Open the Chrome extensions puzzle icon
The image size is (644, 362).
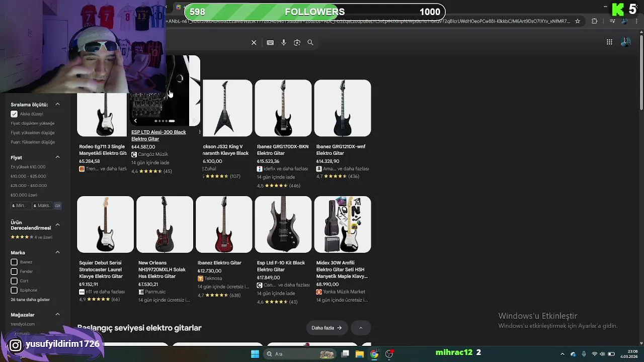click(595, 21)
